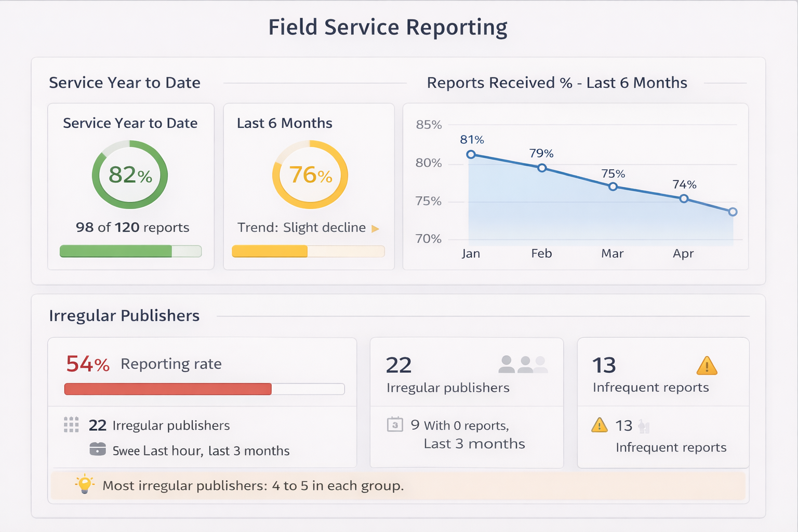Click the green 98 of 120 reports progress bar
The width and height of the screenshot is (798, 532).
pyautogui.click(x=130, y=251)
